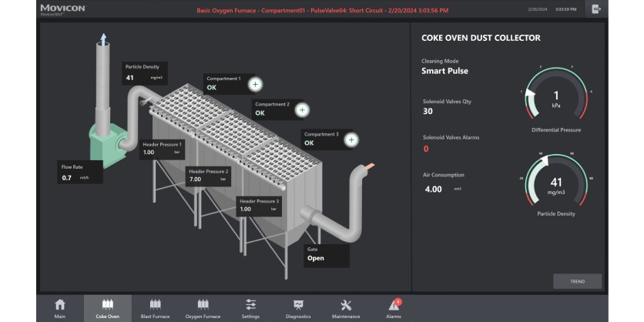Click the red alarm banner message
Image resolution: width=644 pixels, height=322 pixels.
point(323,10)
